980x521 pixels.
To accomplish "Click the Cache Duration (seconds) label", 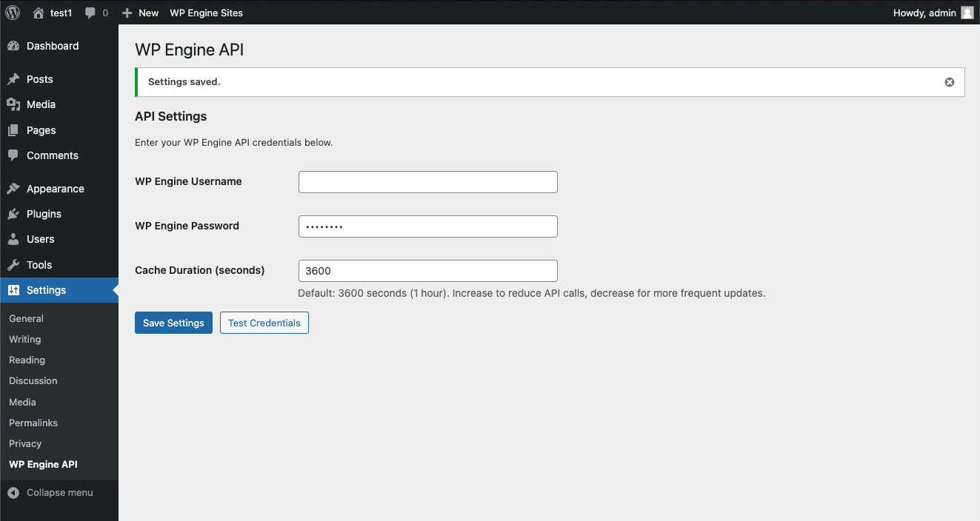I will [x=200, y=270].
